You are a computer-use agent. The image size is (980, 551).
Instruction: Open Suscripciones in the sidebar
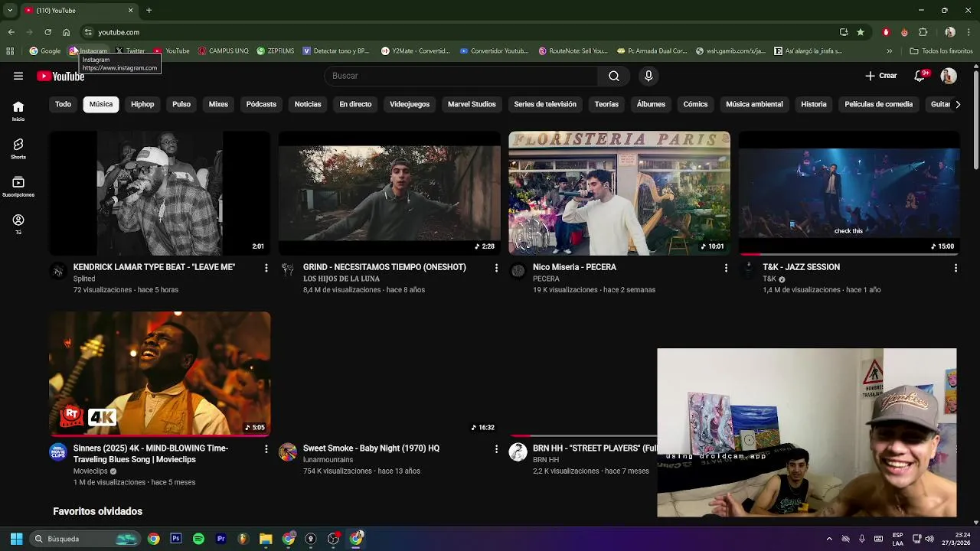(x=18, y=187)
